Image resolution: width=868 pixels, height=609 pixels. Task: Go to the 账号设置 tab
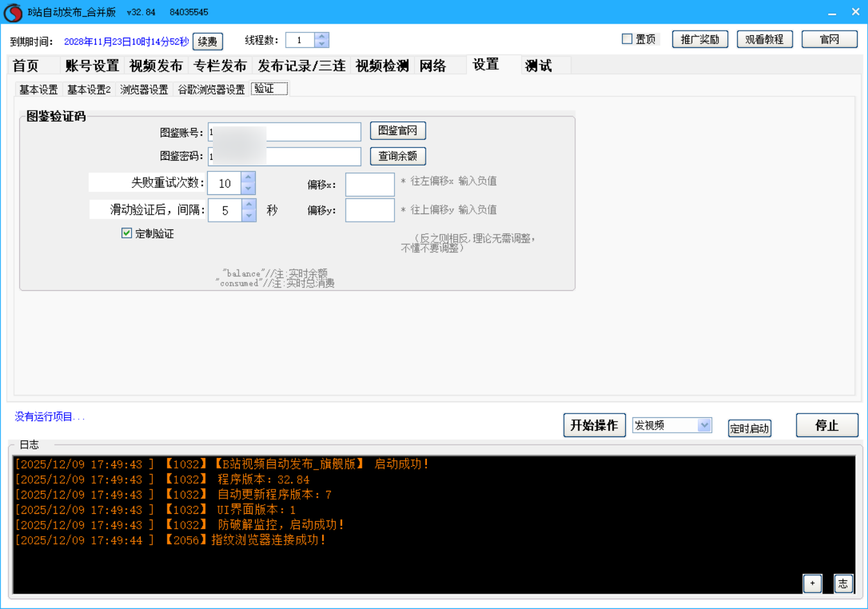coord(92,66)
